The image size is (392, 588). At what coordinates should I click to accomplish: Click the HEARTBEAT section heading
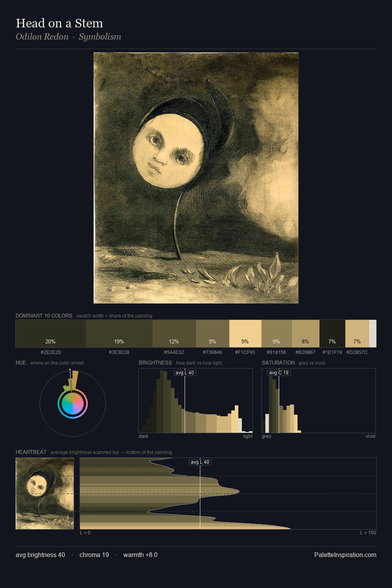click(x=31, y=452)
